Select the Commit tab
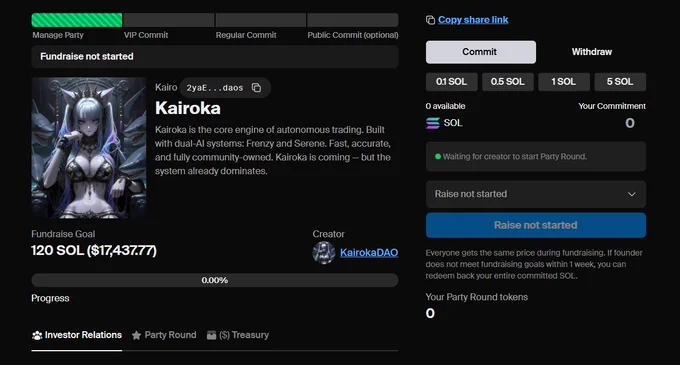The height and width of the screenshot is (365, 680). 481,52
